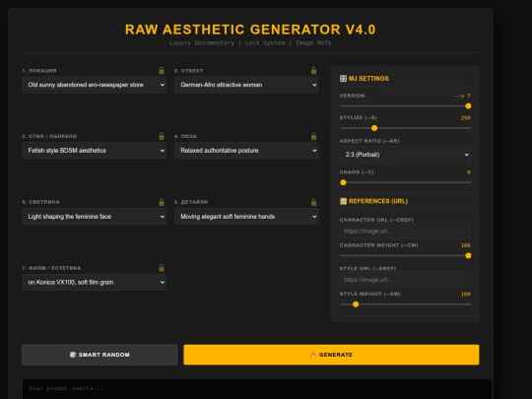Open the Филм / Естетика dropdown
The height and width of the screenshot is (399, 532).
coord(94,283)
